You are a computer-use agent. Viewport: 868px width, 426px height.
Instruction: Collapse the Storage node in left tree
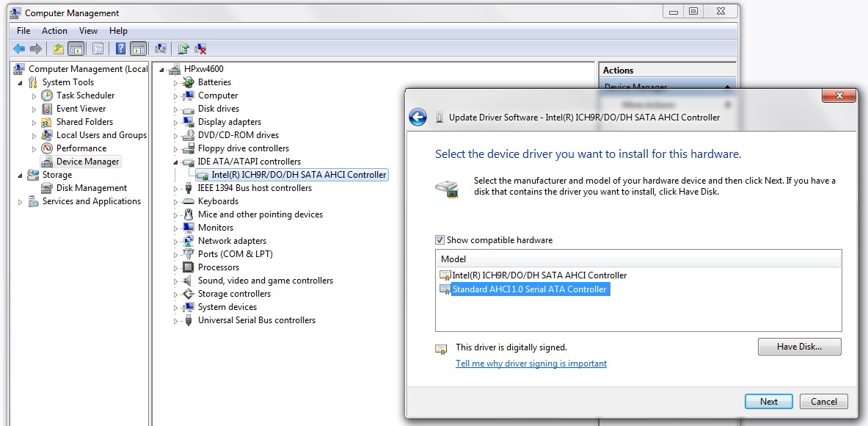[21, 175]
